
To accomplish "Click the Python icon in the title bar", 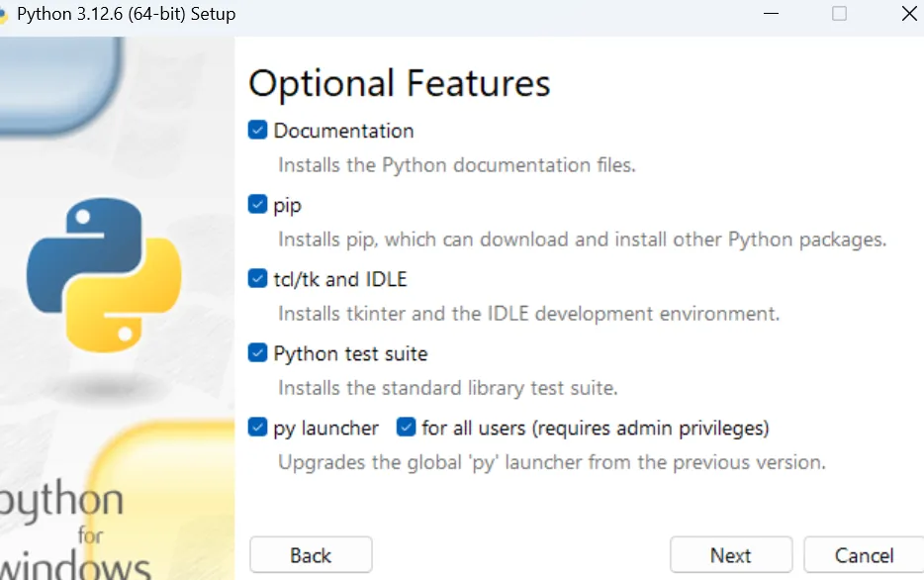I will tap(4, 15).
